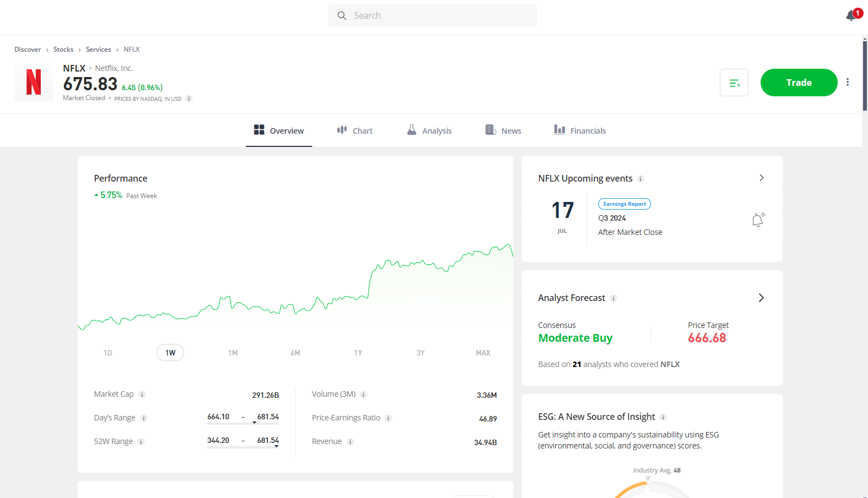Click the Day's Range slider indicator

[x=254, y=423]
